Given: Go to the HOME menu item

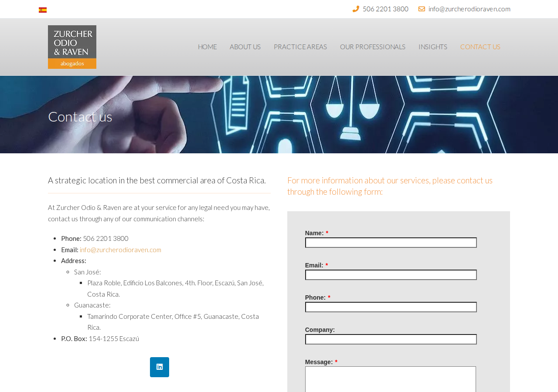Looking at the screenshot, I should coord(207,47).
